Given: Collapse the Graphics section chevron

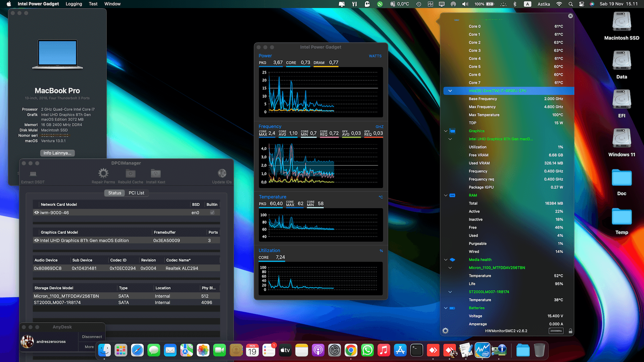Looking at the screenshot, I should [446, 131].
